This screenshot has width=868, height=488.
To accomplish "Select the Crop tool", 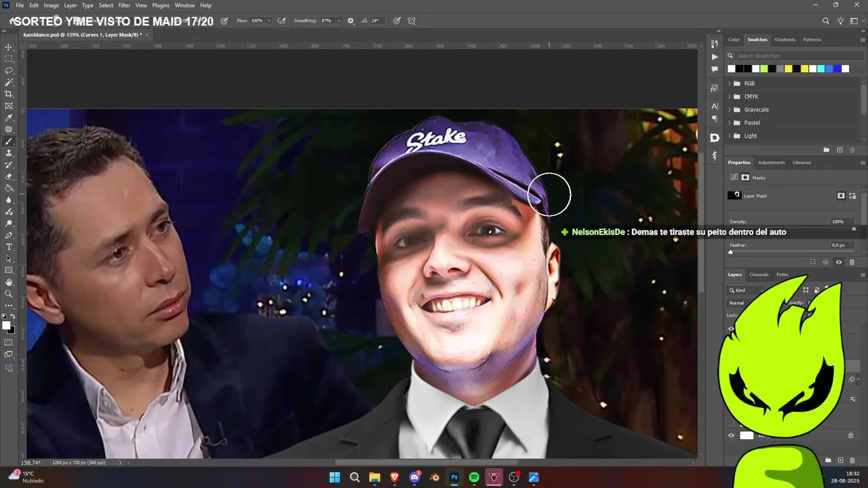I will coord(9,94).
